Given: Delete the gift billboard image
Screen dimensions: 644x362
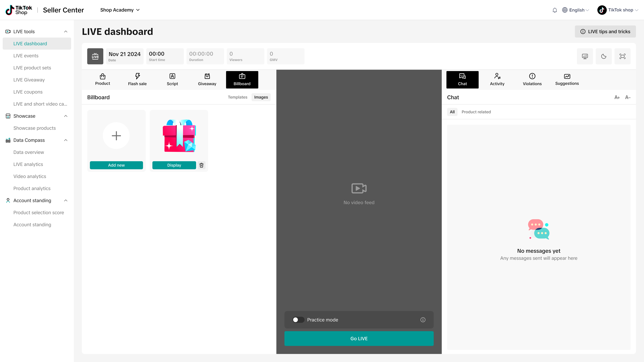Looking at the screenshot, I should (x=201, y=165).
